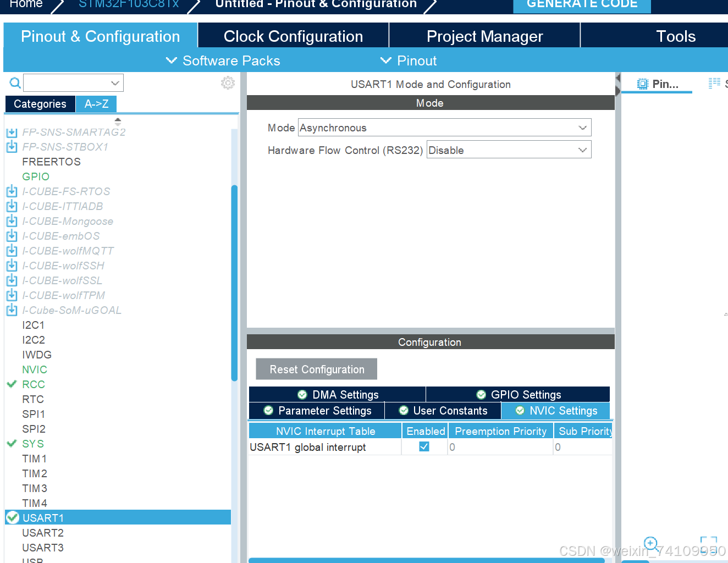Select TIM4 peripheral

pyautogui.click(x=35, y=503)
